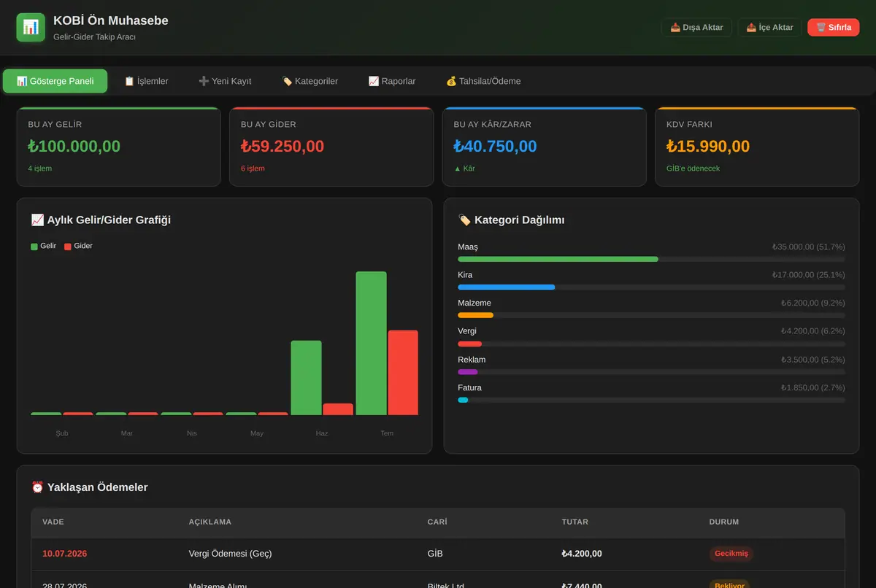Open the İşlemler tab
876x588 pixels.
pos(146,81)
